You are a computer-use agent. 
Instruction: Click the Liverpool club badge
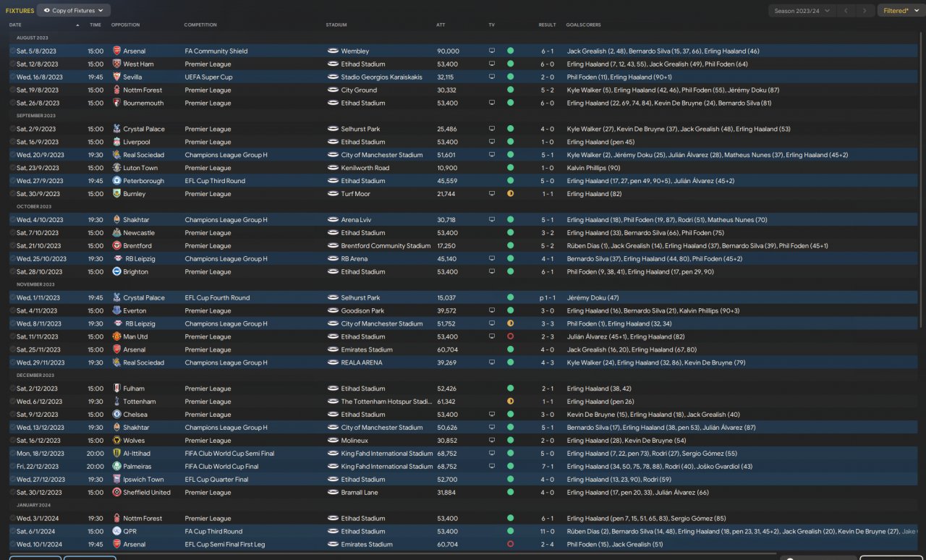coord(117,143)
